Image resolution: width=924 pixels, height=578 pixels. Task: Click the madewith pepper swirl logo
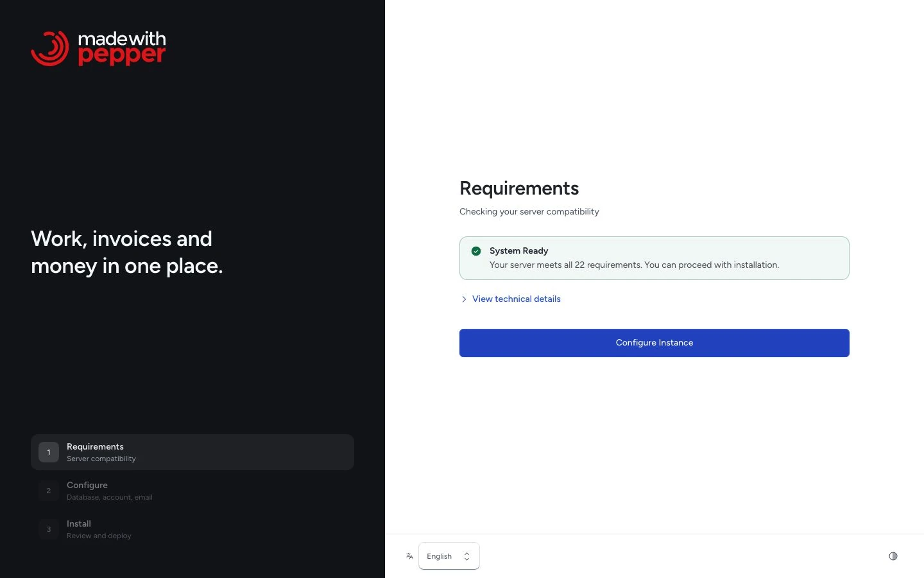pos(49,48)
